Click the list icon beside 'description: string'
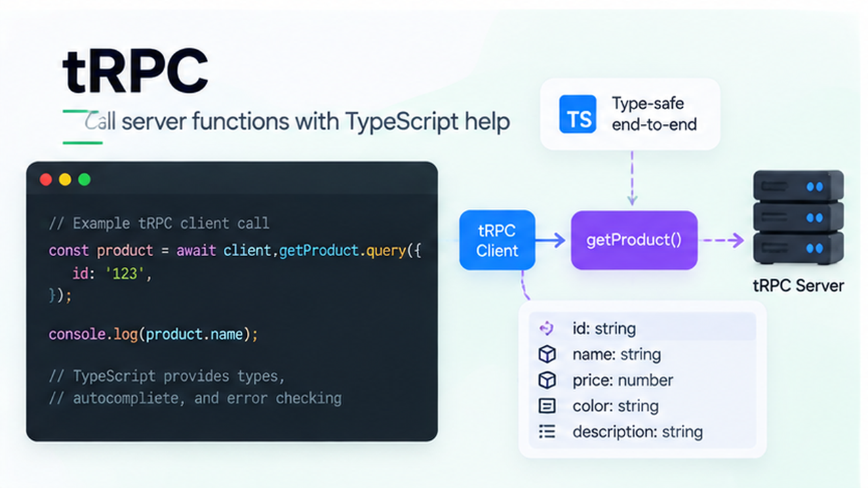Image resolution: width=868 pixels, height=488 pixels. click(x=547, y=432)
